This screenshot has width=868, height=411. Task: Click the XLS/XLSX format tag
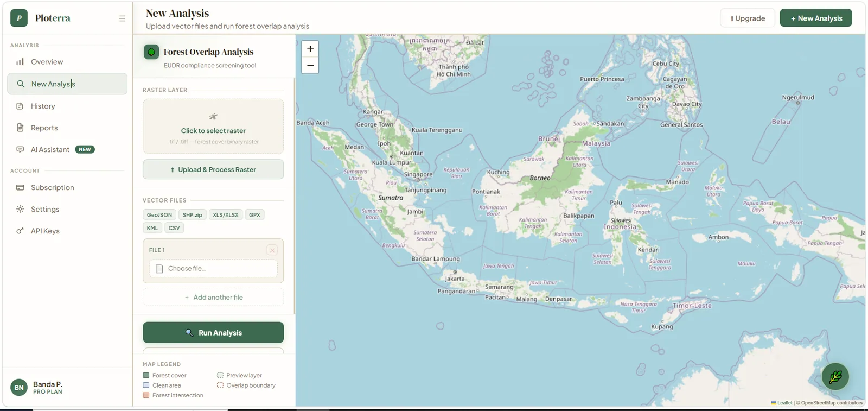pos(226,215)
